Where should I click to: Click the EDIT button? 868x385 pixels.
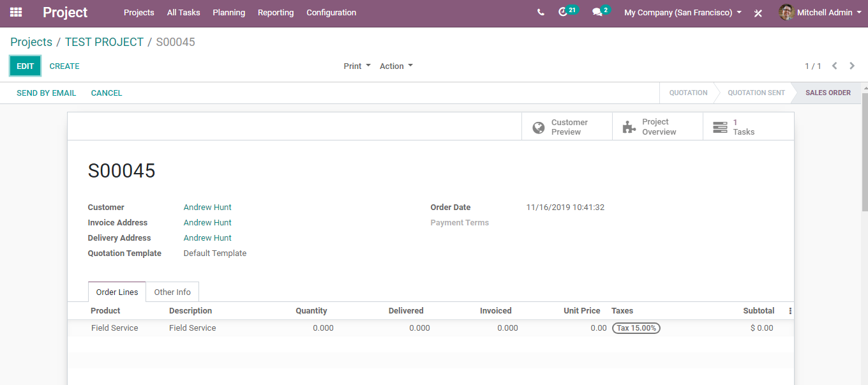(x=26, y=66)
